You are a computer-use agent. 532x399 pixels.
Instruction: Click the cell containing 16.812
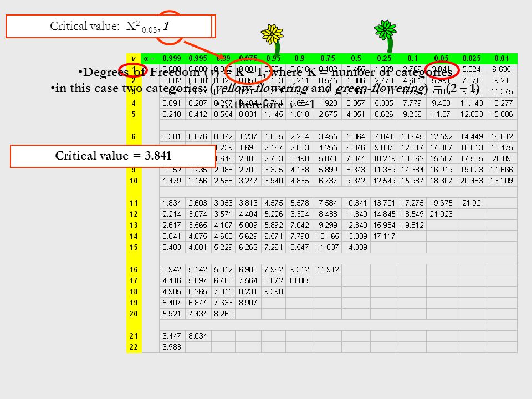click(502, 136)
